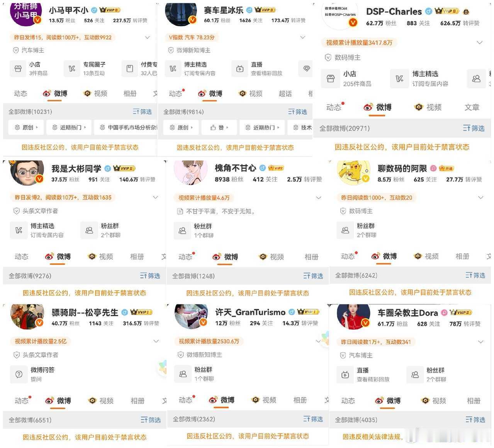Open 粉丝群 icon on 我是大彬同学 profile
The width and height of the screenshot is (494, 448).
point(89,230)
